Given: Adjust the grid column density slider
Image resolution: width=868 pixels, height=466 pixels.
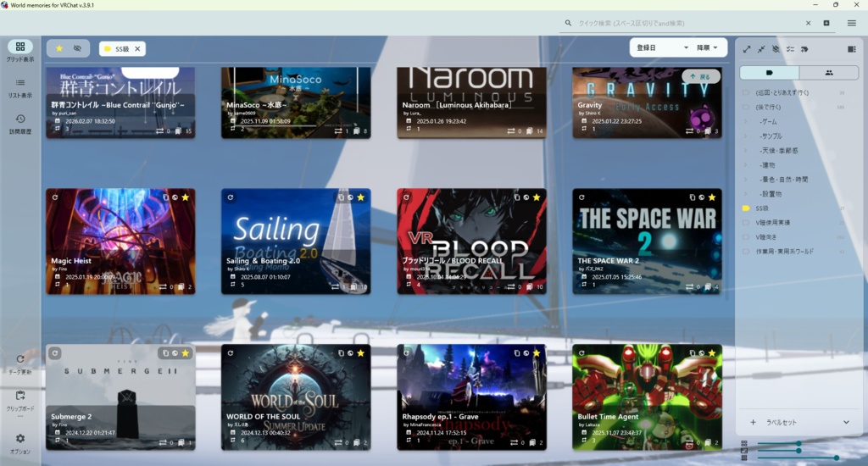Looking at the screenshot, I should pos(836,458).
